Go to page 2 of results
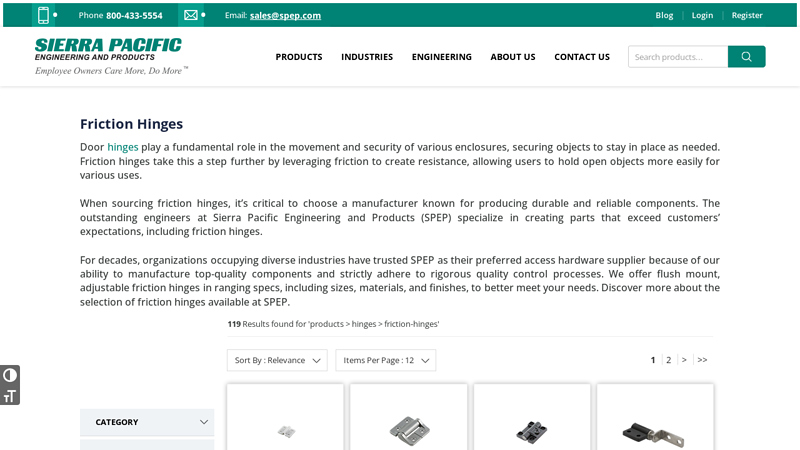Viewport: 800px width, 450px height. pos(668,360)
